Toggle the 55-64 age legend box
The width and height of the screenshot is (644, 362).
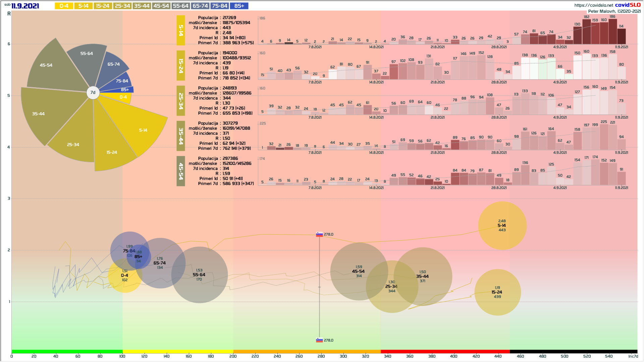coord(180,6)
